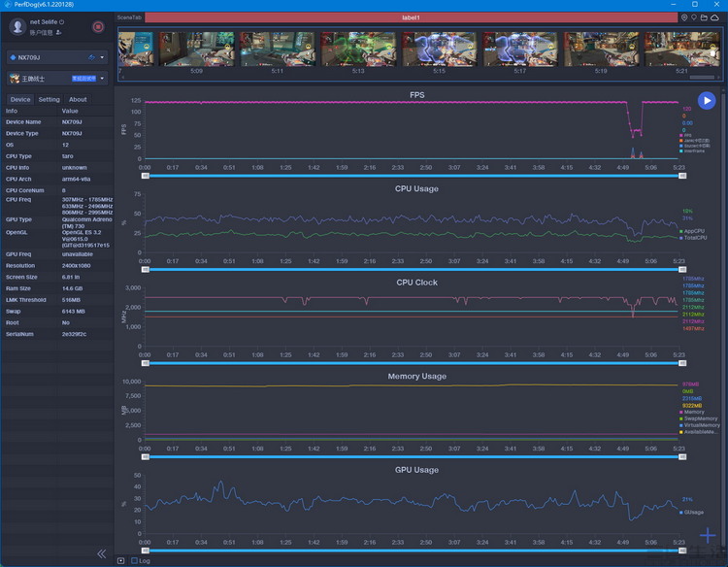This screenshot has height=567, width=728.
Task: Click the blue device marker before NX709J
Action: [13, 57]
